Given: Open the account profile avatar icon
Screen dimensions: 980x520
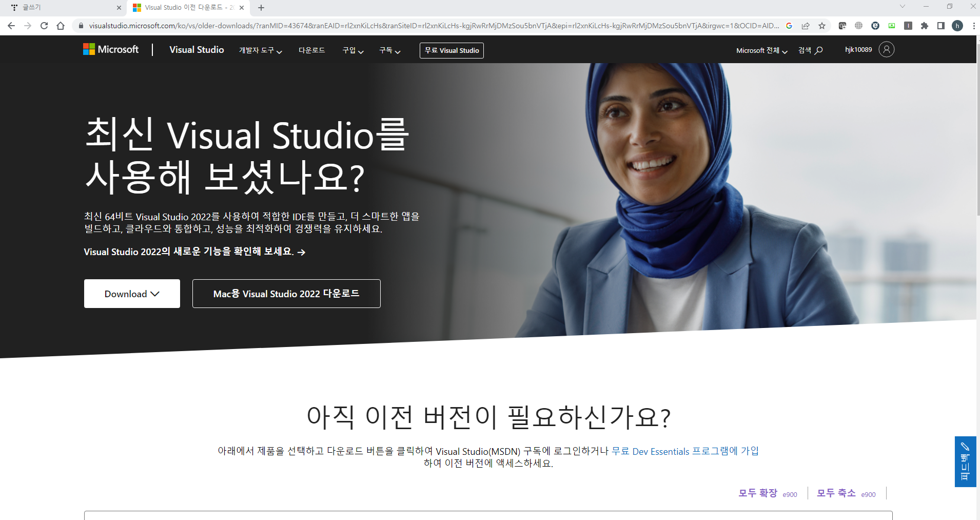Looking at the screenshot, I should 887,49.
